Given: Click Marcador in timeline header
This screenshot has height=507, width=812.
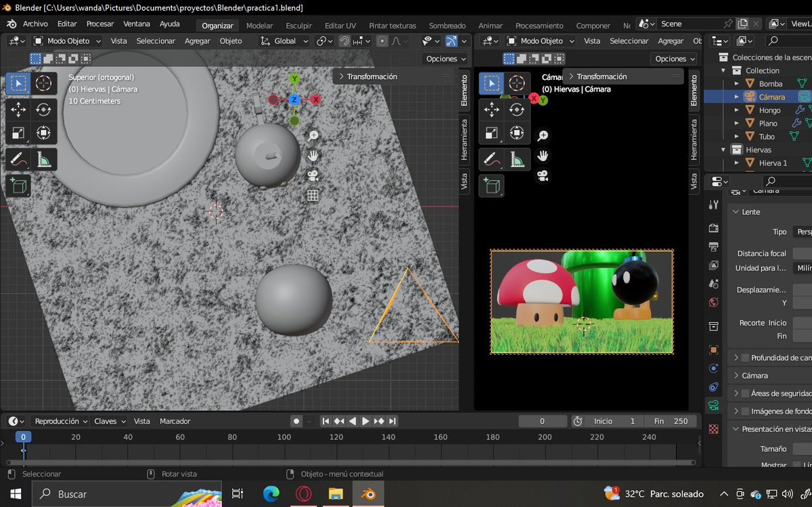Looking at the screenshot, I should [175, 421].
